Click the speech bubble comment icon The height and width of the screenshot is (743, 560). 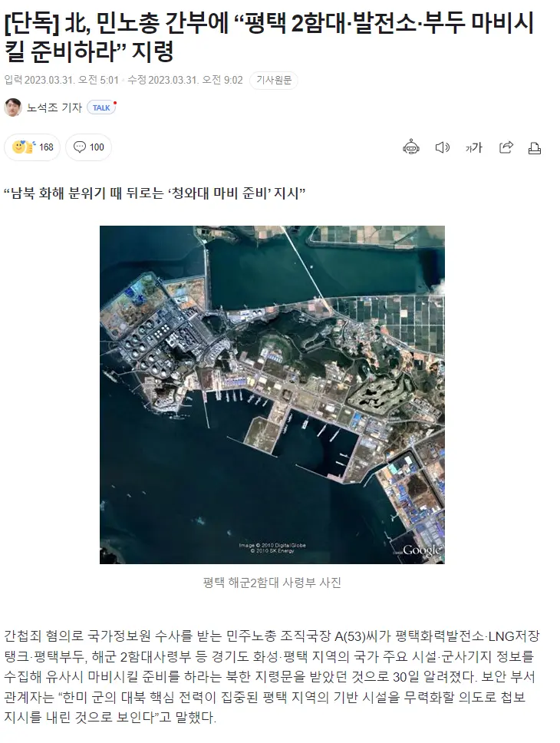pos(80,147)
